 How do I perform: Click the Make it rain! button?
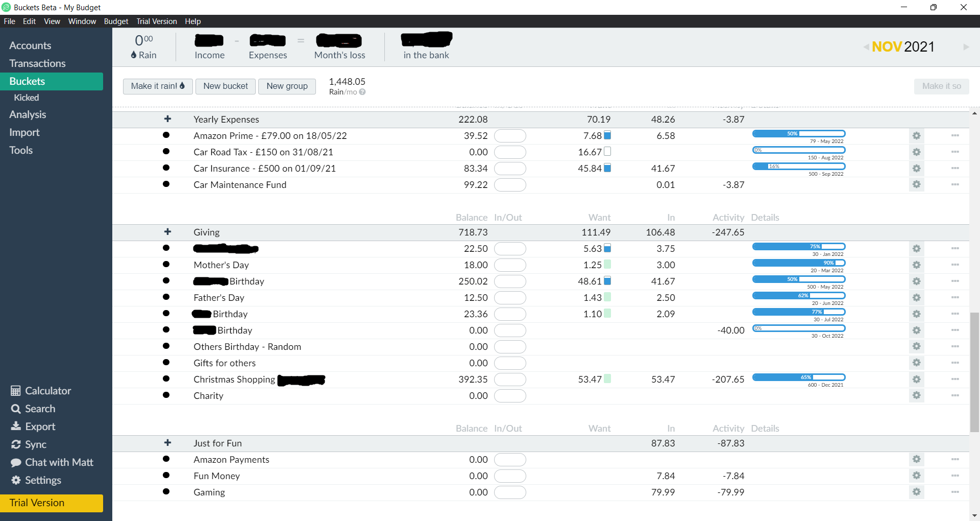[157, 86]
